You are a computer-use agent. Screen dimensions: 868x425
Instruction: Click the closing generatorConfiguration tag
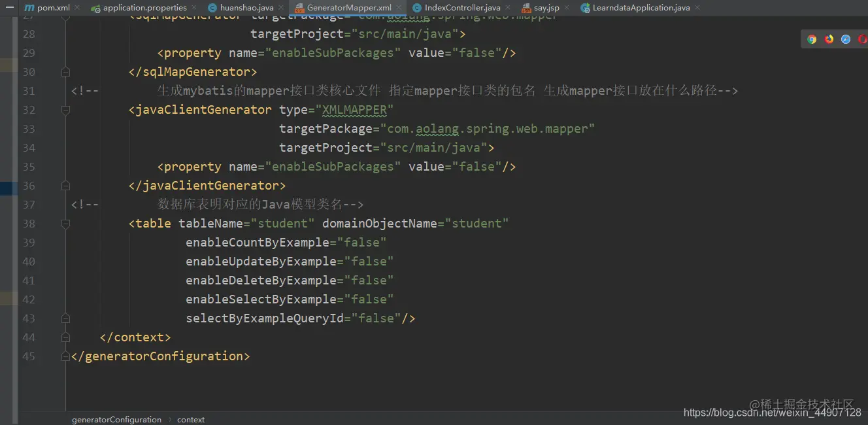tap(161, 356)
